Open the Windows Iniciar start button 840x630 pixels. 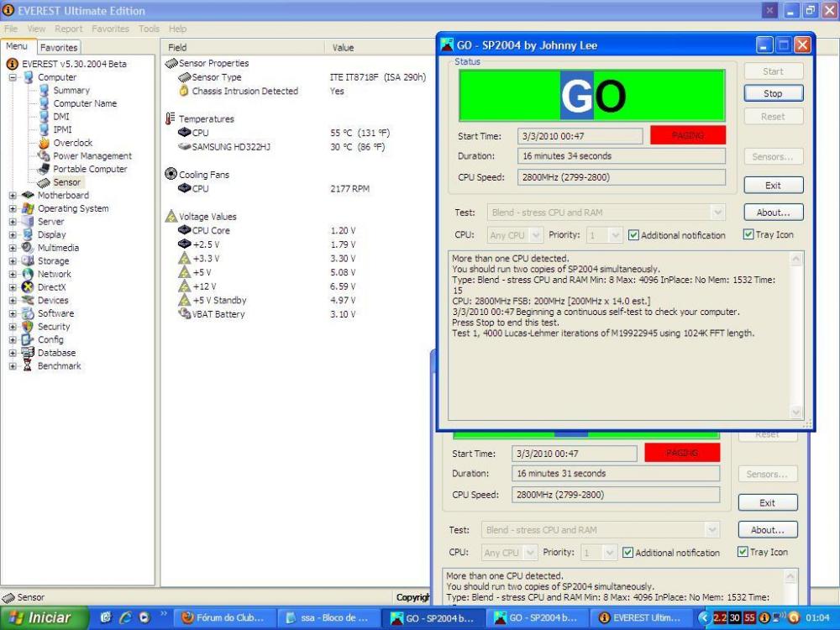click(x=42, y=618)
